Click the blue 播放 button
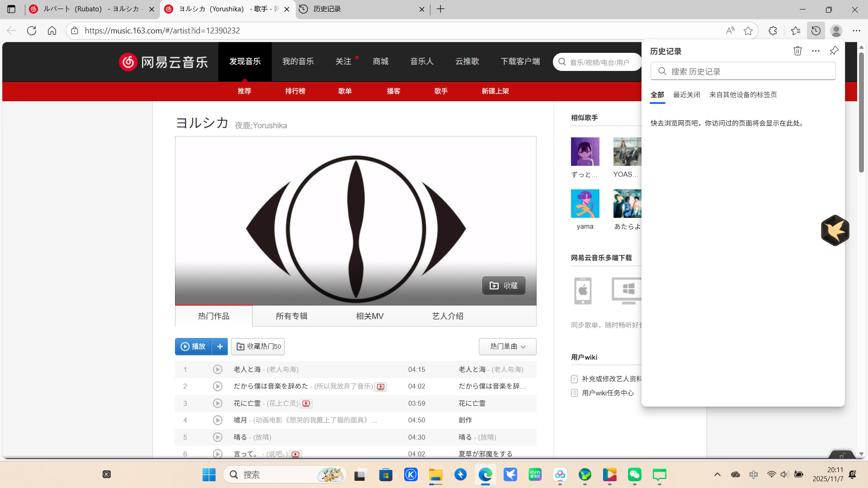Image resolution: width=868 pixels, height=488 pixels. pyautogui.click(x=193, y=347)
